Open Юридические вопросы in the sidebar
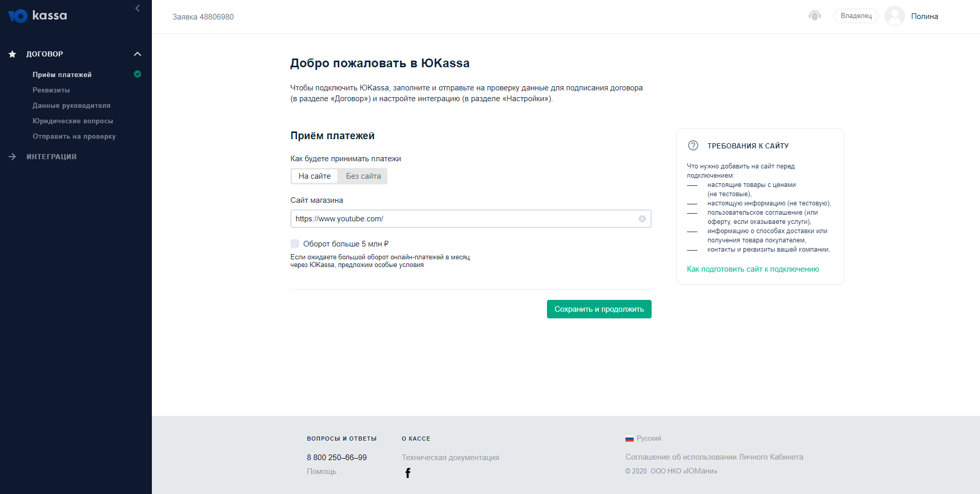Viewport: 980px width, 494px height. (x=73, y=121)
